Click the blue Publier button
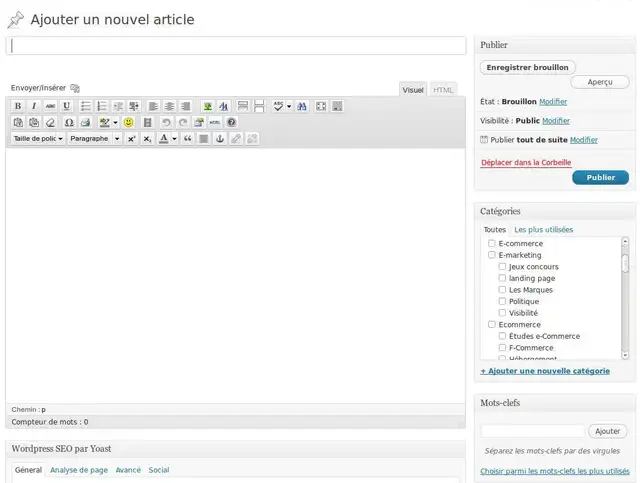Viewport: 640px width, 483px height. pyautogui.click(x=600, y=178)
